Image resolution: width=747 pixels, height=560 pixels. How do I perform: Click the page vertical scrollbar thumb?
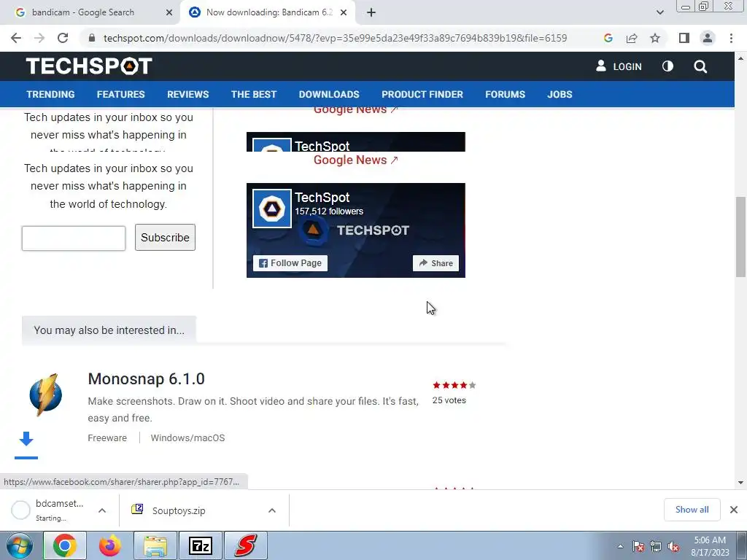click(x=740, y=236)
